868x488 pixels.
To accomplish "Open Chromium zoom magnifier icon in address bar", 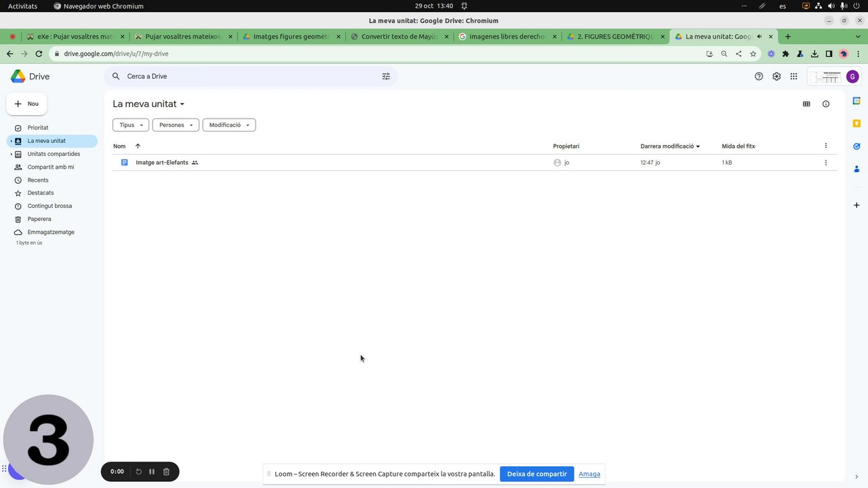I will 724,54.
